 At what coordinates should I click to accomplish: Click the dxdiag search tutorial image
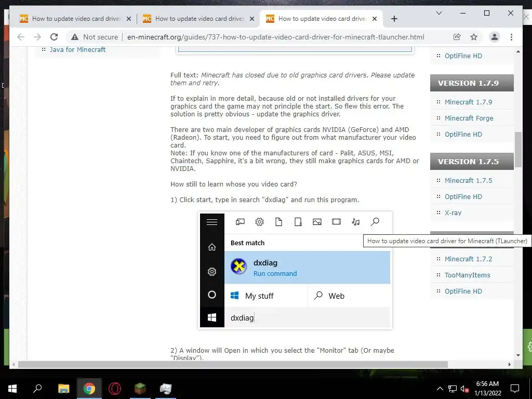[295, 270]
